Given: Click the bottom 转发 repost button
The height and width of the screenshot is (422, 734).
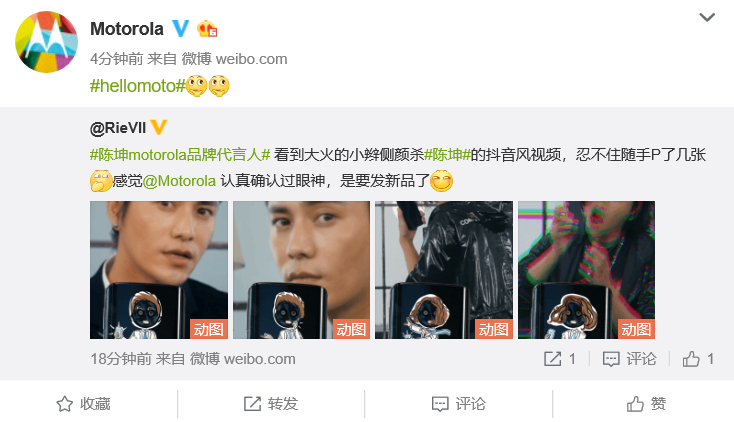Looking at the screenshot, I should coord(271,404).
